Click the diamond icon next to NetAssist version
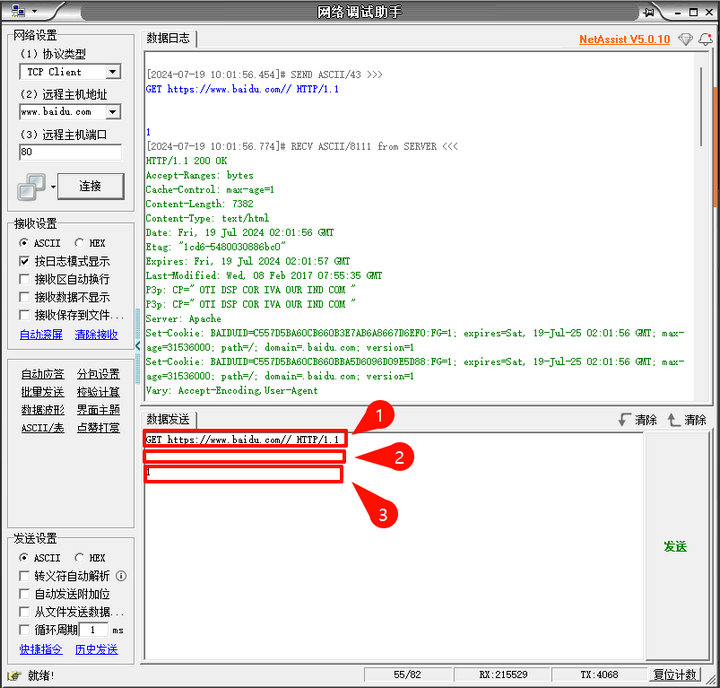Screen dimensions: 720x688 pyautogui.click(x=685, y=39)
